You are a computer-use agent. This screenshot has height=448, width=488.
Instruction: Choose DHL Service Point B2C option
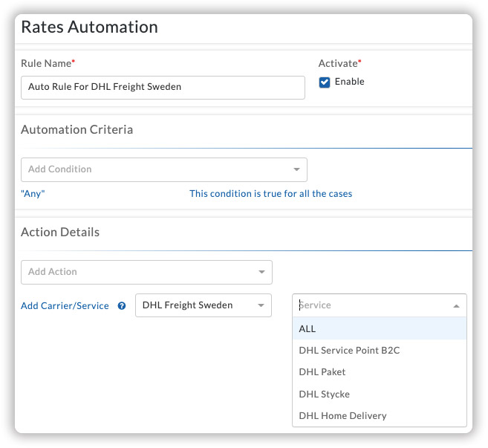(380, 351)
